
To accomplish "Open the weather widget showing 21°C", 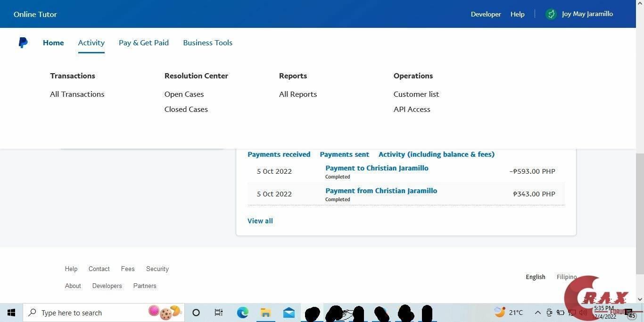I will click(509, 312).
